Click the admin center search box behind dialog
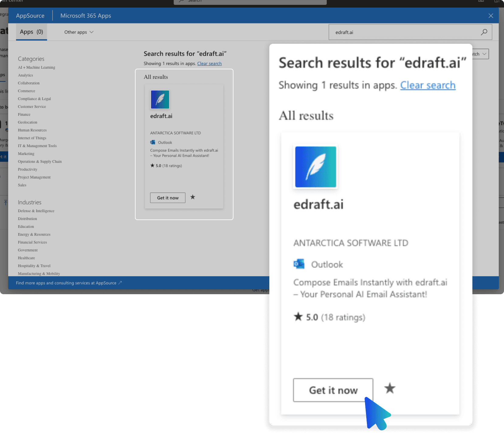The height and width of the screenshot is (434, 504). coord(250,2)
